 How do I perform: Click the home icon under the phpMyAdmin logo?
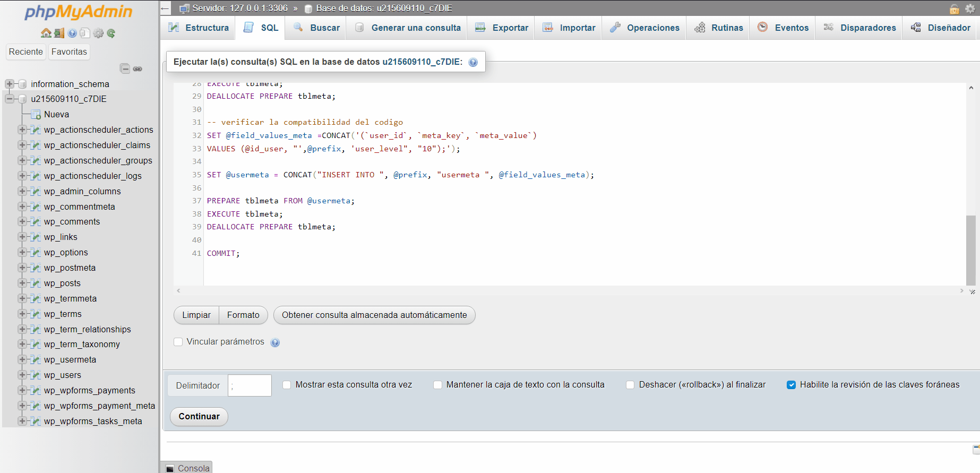pyautogui.click(x=46, y=33)
